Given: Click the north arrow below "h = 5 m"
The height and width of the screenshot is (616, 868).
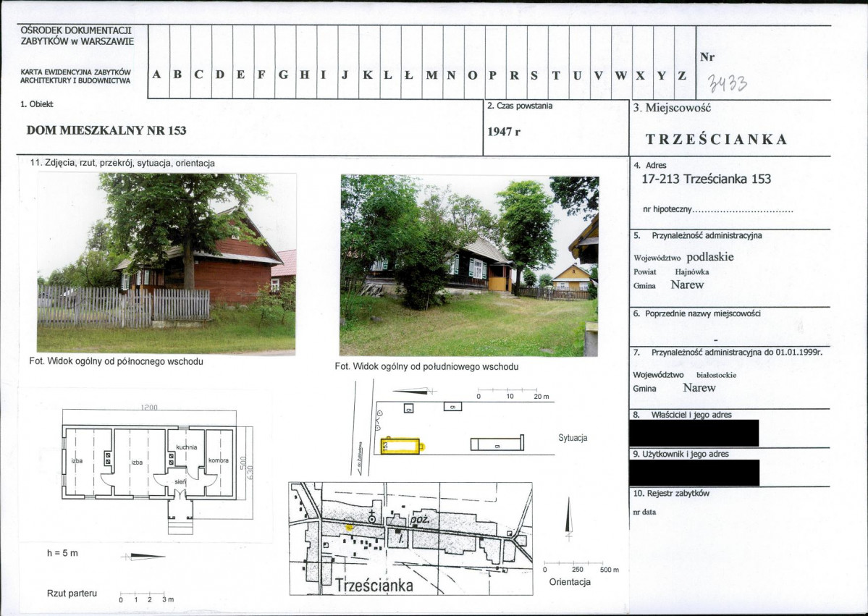Looking at the screenshot, I should 144,556.
